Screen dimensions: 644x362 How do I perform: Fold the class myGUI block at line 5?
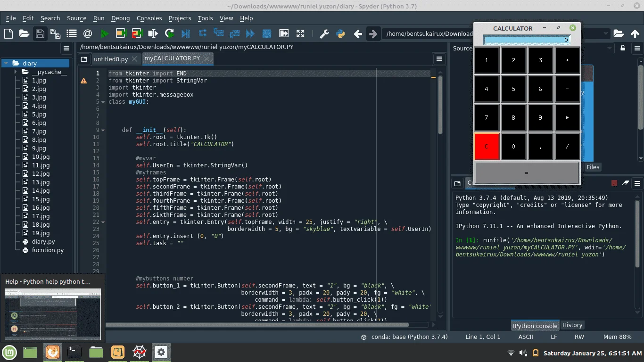click(x=103, y=102)
